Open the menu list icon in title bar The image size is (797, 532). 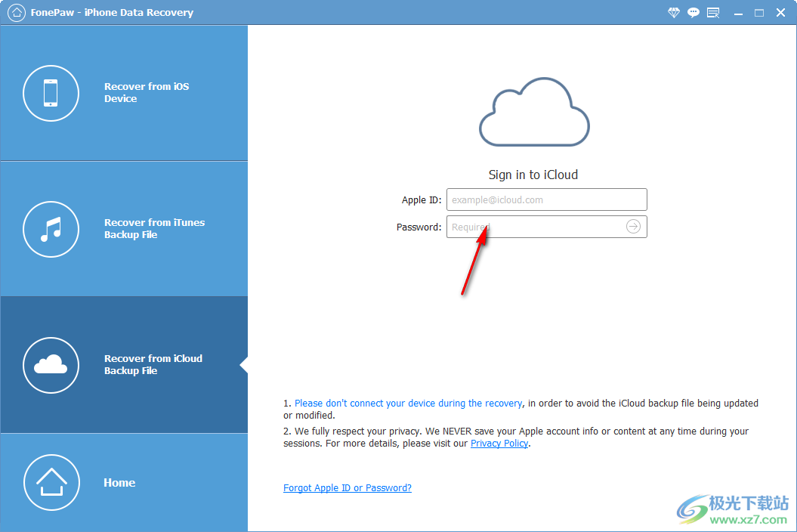(x=713, y=13)
